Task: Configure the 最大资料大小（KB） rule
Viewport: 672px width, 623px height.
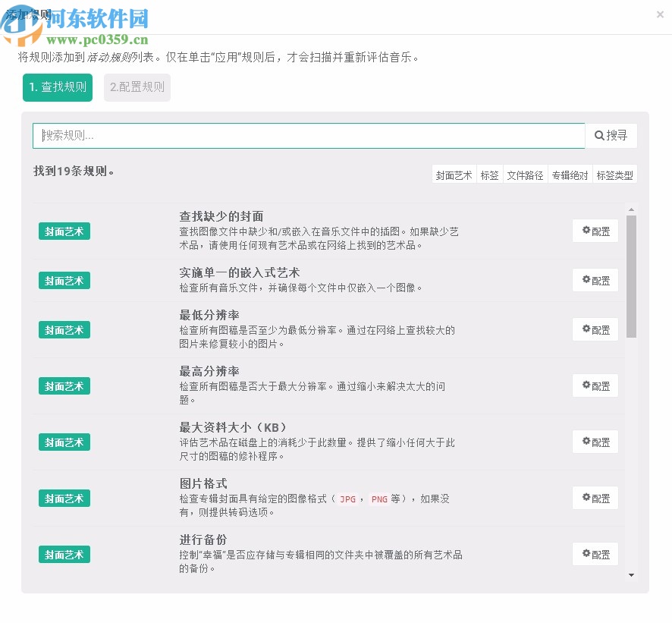Action: [x=595, y=442]
